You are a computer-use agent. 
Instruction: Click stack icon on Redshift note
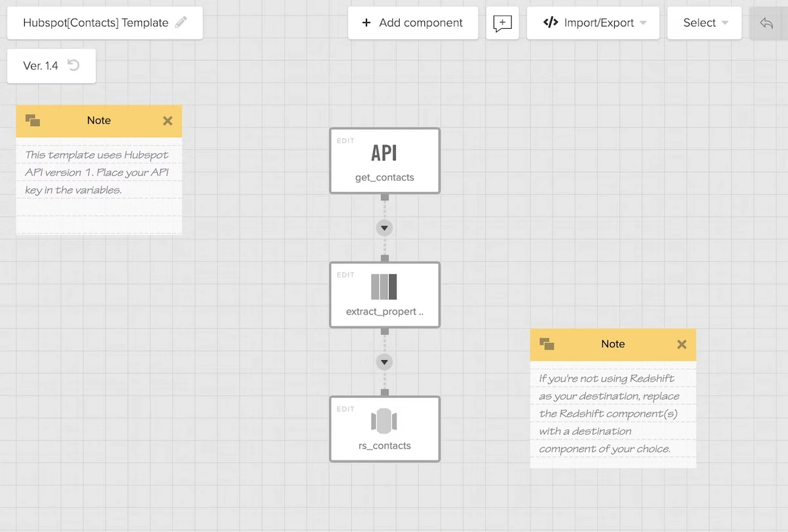547,344
